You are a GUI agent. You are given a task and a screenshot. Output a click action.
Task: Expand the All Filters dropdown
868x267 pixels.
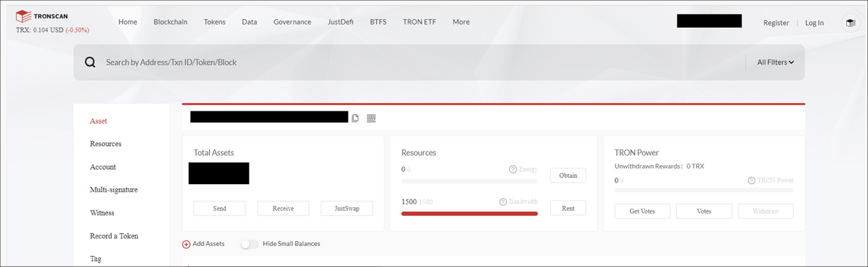pyautogui.click(x=775, y=63)
